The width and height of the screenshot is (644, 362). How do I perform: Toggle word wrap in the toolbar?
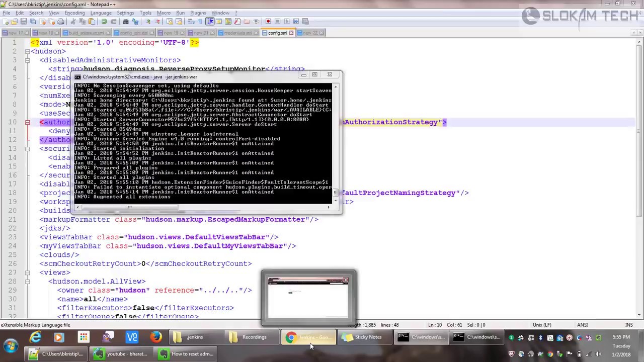pos(191,22)
